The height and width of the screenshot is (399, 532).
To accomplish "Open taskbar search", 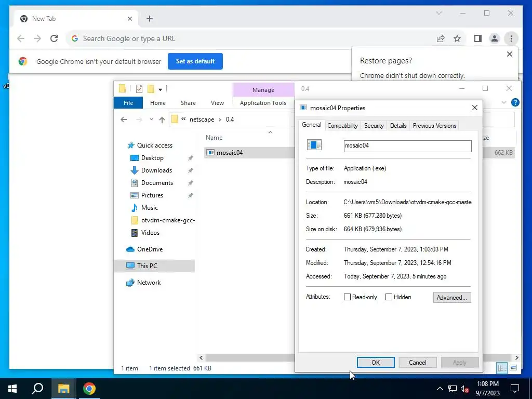I will 37,389.
